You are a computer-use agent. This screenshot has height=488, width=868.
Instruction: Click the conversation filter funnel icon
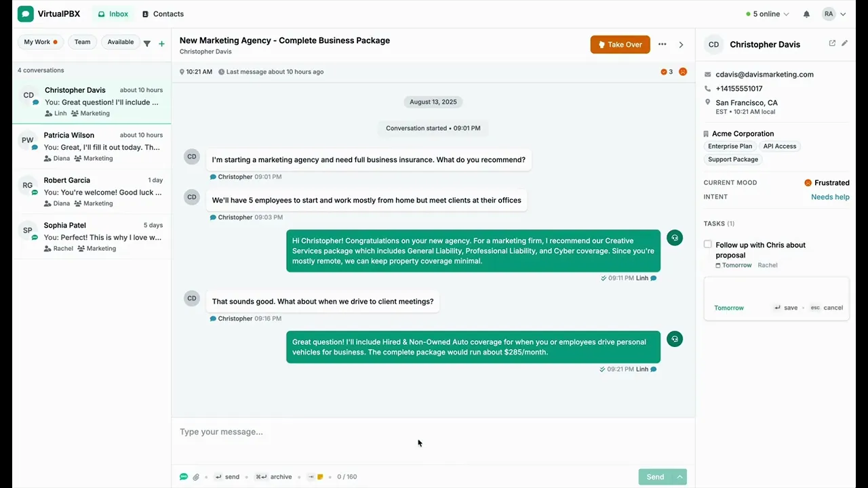(x=147, y=43)
